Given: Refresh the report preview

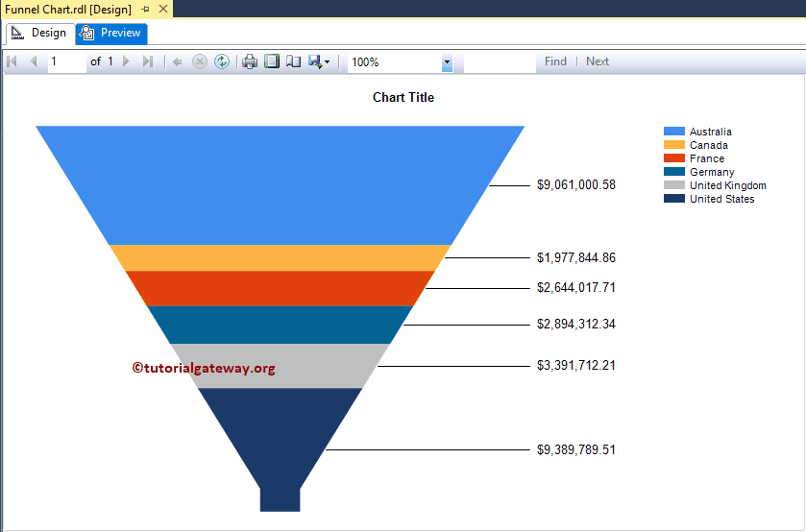Looking at the screenshot, I should pos(222,61).
